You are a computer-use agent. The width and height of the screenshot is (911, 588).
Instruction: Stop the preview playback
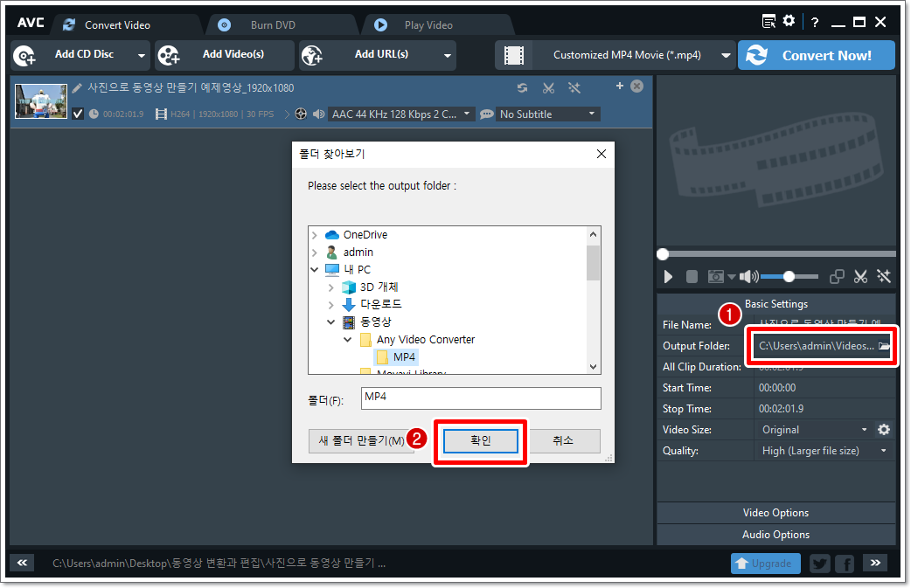pos(692,277)
